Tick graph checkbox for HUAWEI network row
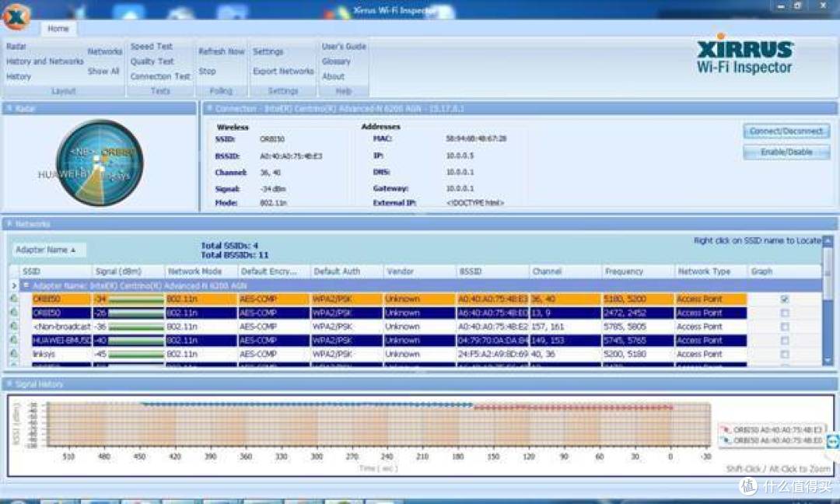Viewport: 840px width, 504px height. [x=785, y=341]
